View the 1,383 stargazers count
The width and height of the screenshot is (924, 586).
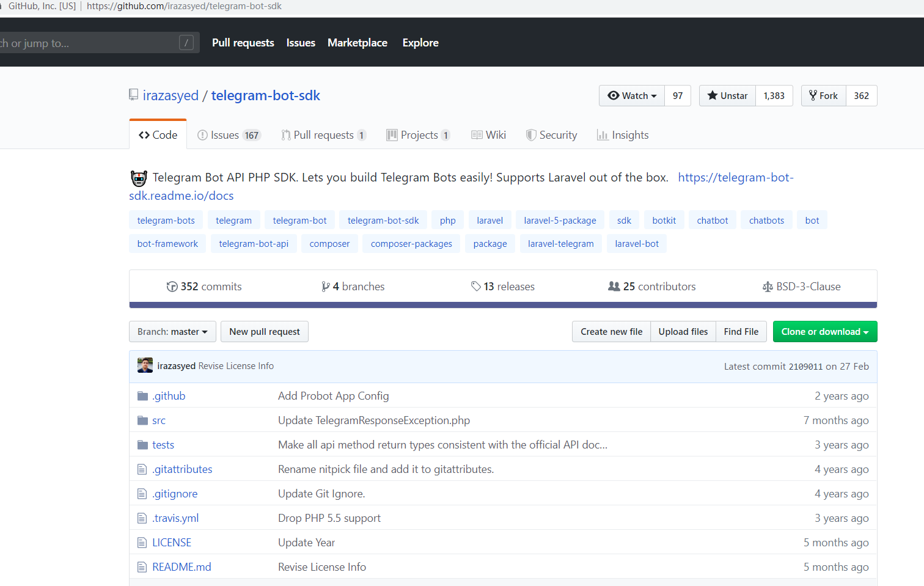774,96
